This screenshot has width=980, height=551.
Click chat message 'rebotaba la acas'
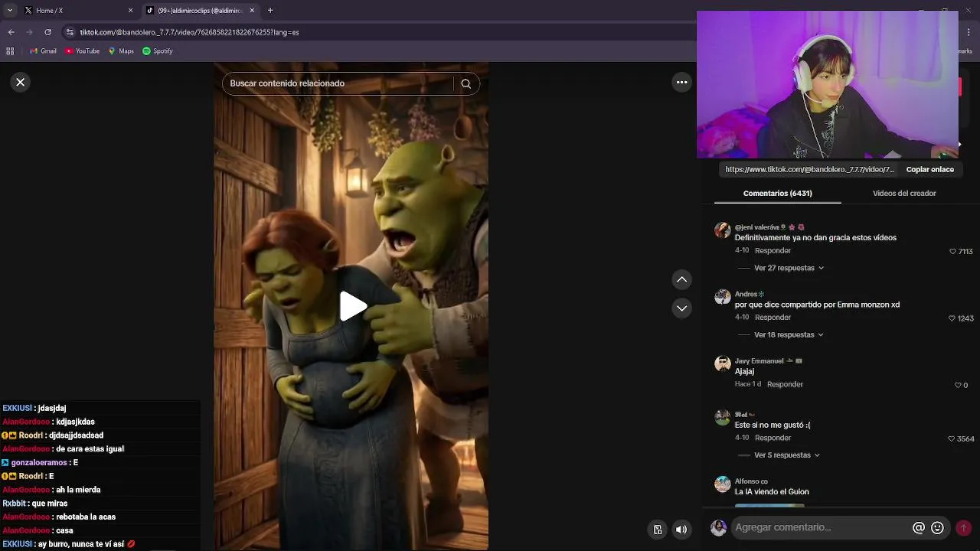[86, 517]
